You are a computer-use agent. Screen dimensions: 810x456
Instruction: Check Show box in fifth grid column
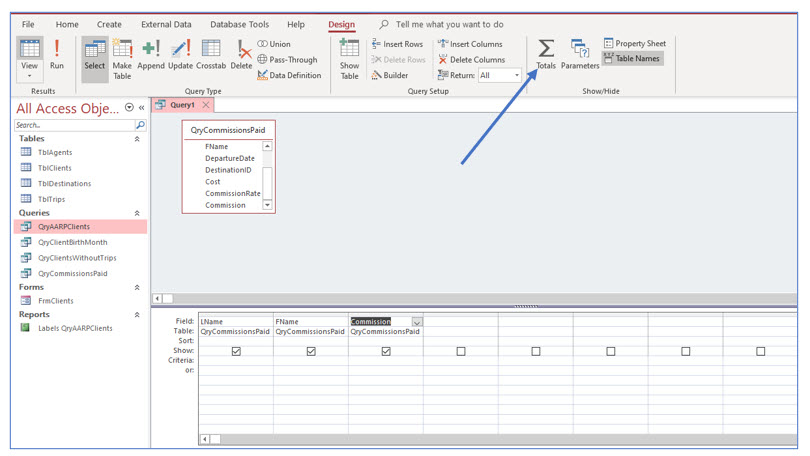click(536, 351)
